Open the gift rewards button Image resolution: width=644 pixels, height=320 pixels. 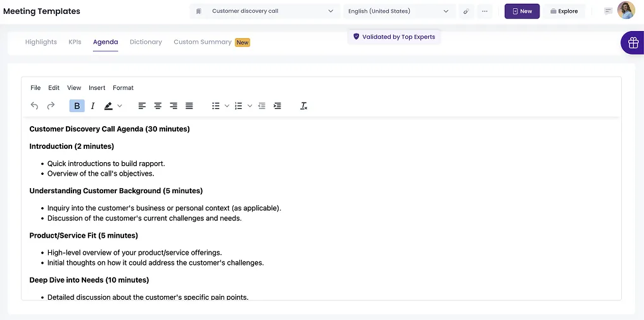pos(633,42)
